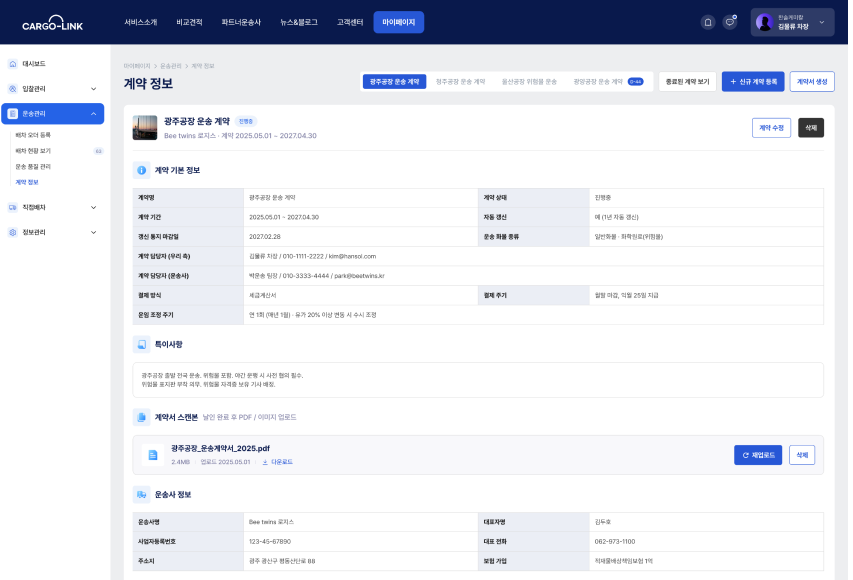853x580 pixels.
Task: Go to 마이페이지 nav tab
Action: coord(399,22)
